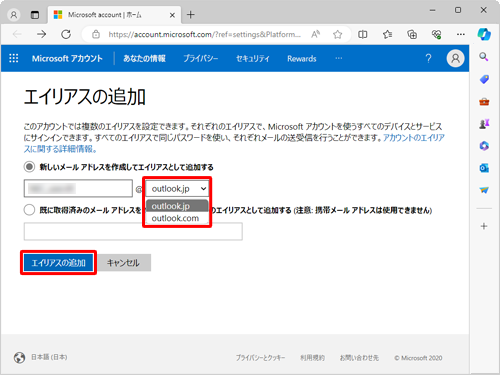Open the split screen view

pyautogui.click(x=363, y=34)
